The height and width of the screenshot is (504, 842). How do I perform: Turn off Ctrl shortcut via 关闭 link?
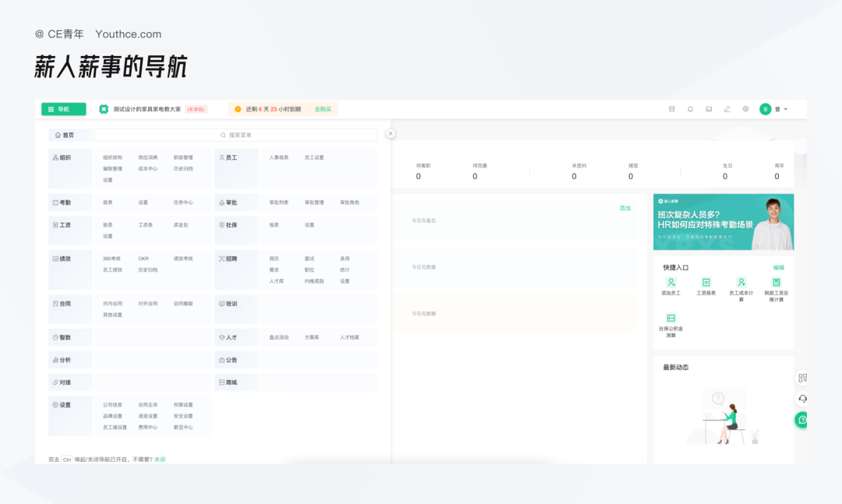[160, 460]
